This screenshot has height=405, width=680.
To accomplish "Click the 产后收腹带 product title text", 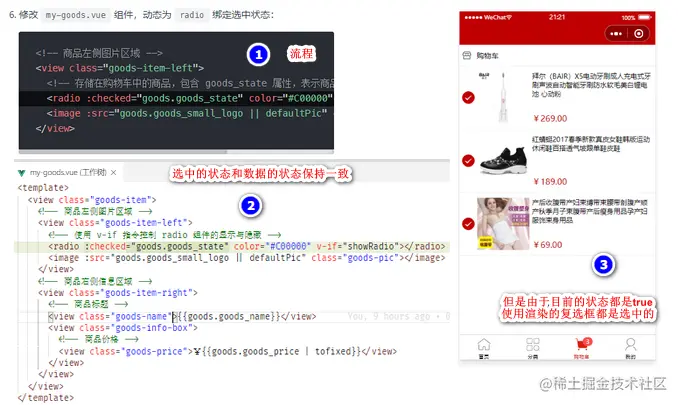I will point(590,212).
